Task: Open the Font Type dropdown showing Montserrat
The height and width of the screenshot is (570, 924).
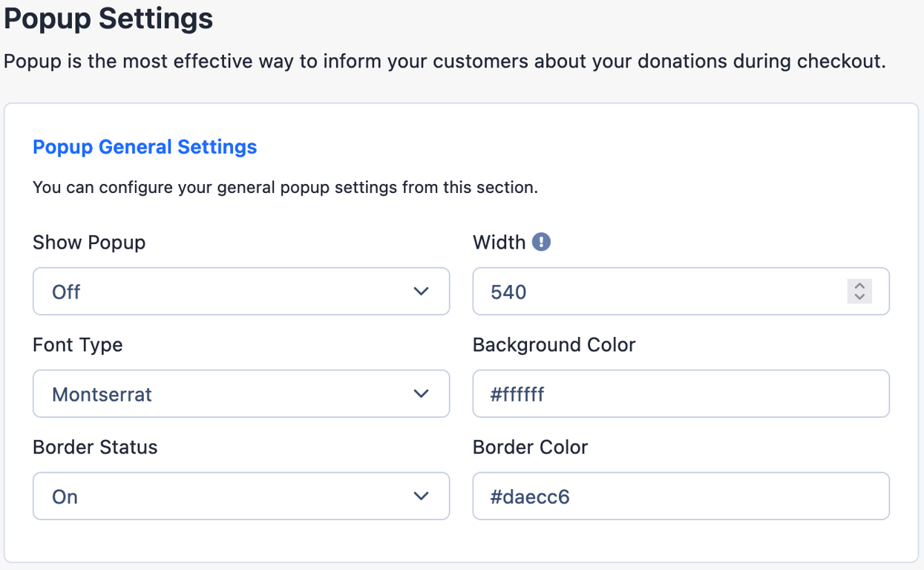Action: tap(241, 394)
